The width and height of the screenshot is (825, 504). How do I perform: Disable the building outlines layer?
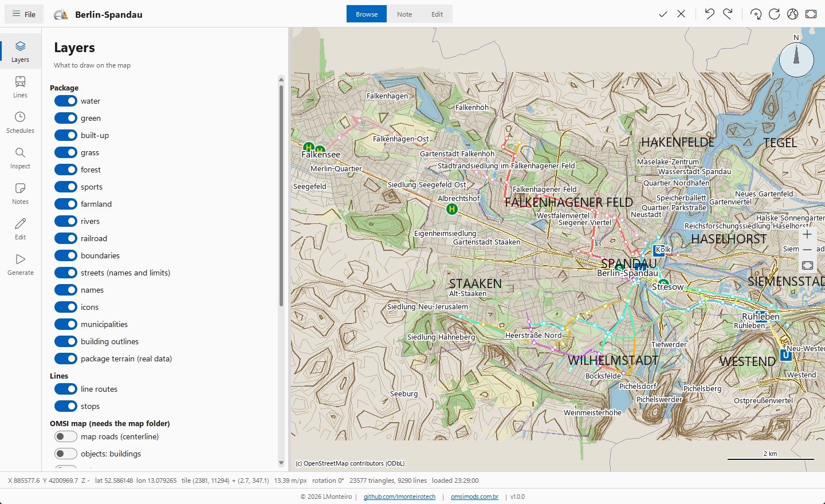(x=66, y=341)
